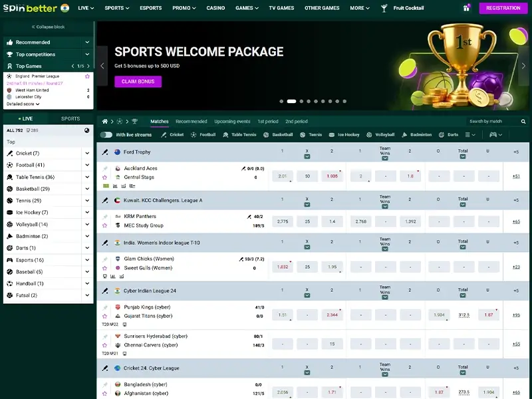
Task: Toggle With live streams switch
Action: pyautogui.click(x=106, y=135)
